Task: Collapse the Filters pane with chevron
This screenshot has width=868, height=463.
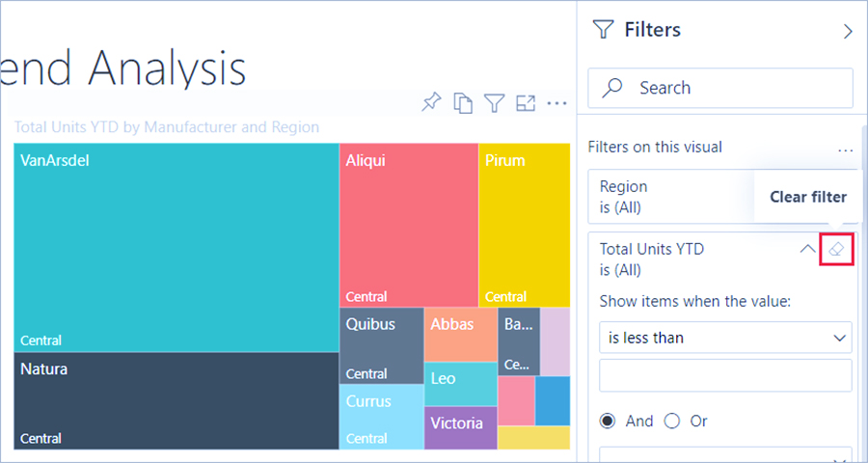Action: (x=848, y=31)
